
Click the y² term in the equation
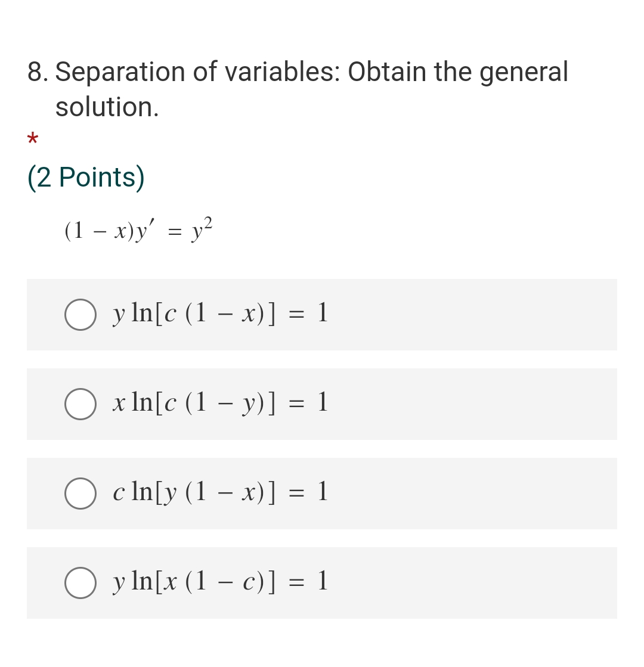click(x=202, y=229)
